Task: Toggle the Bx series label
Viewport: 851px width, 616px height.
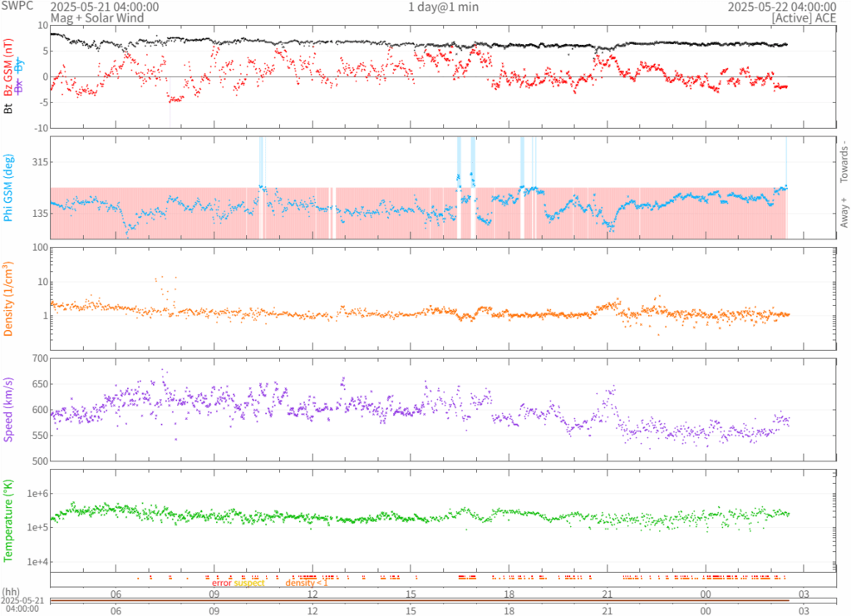Action: [x=19, y=86]
